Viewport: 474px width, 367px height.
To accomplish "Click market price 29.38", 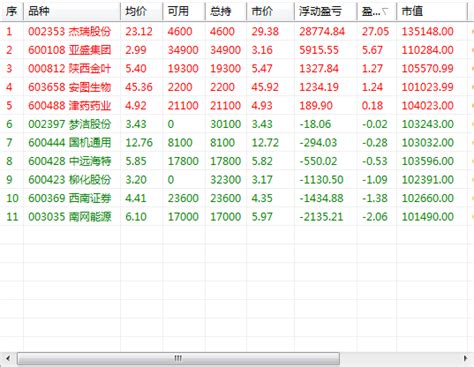I will [x=265, y=32].
